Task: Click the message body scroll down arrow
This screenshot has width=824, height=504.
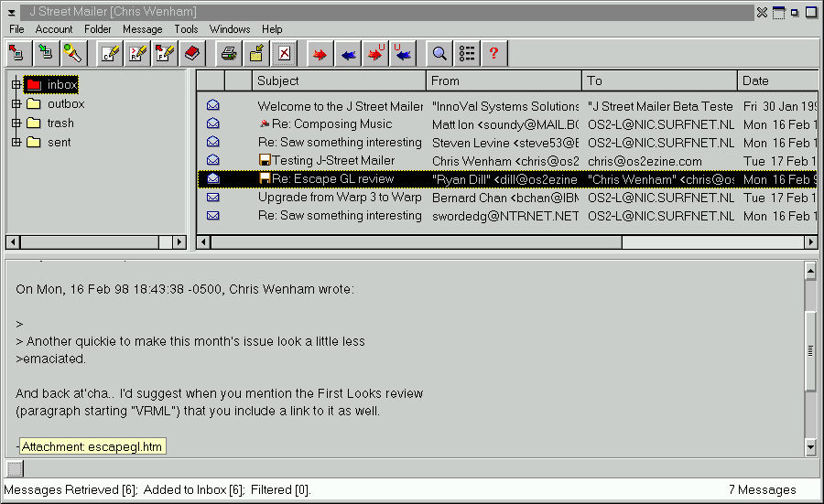Action: [x=810, y=447]
